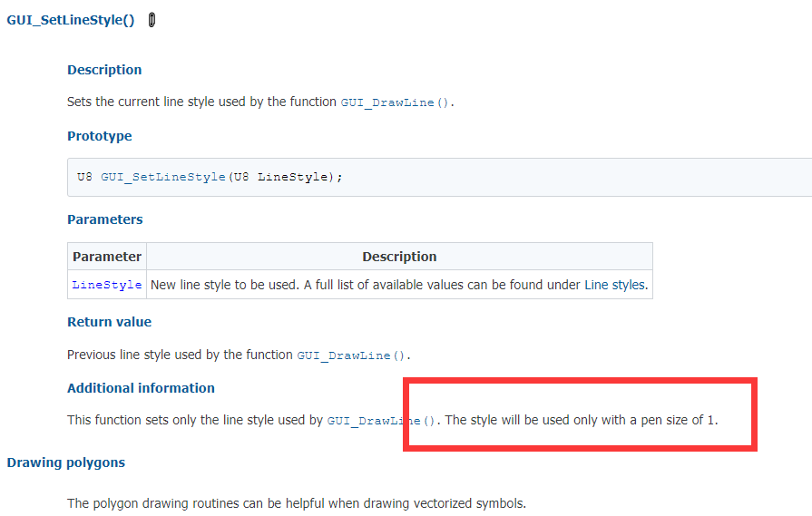
Task: Click the Additional information heading
Action: pyautogui.click(x=141, y=388)
